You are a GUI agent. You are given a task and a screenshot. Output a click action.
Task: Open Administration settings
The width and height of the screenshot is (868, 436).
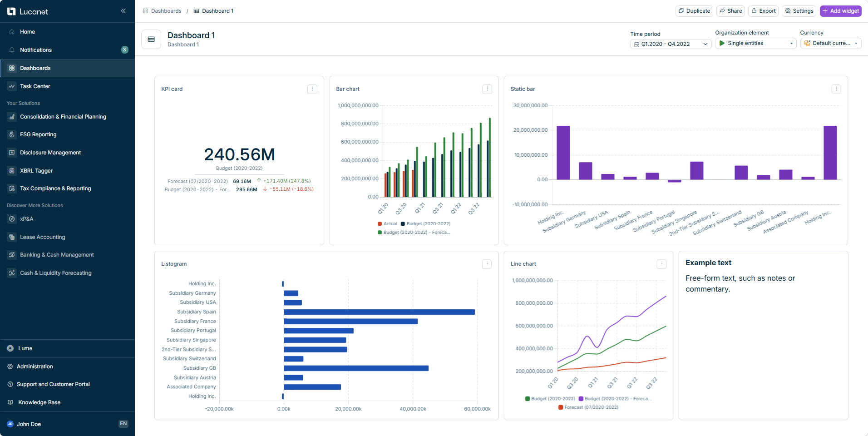(x=67, y=367)
